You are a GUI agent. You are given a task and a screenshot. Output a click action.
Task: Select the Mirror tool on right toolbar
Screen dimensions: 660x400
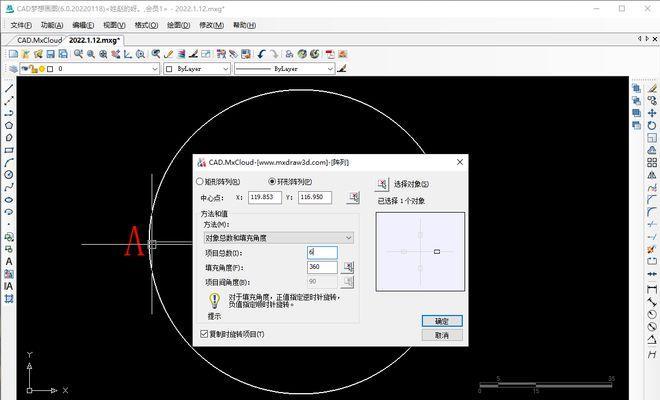[652, 175]
